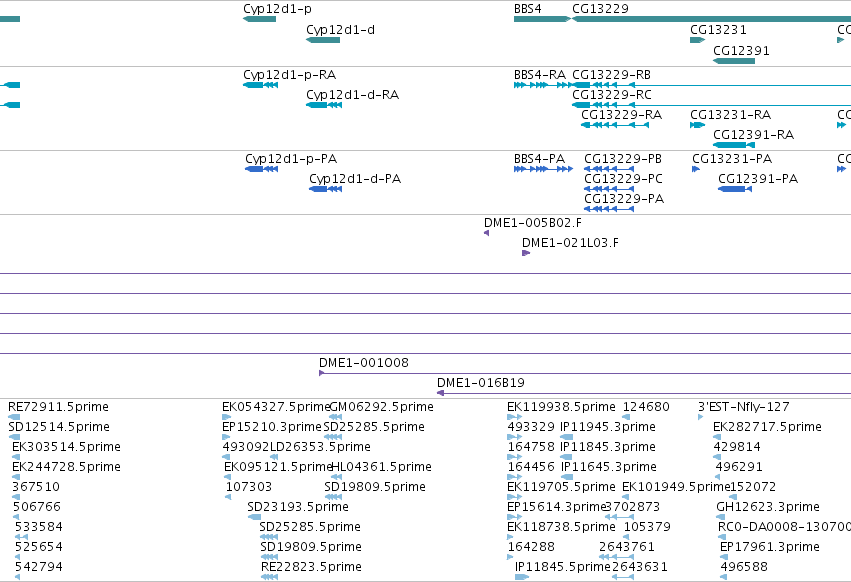851x582 pixels.
Task: Select EST SD23193.5prime
Action: [254, 517]
